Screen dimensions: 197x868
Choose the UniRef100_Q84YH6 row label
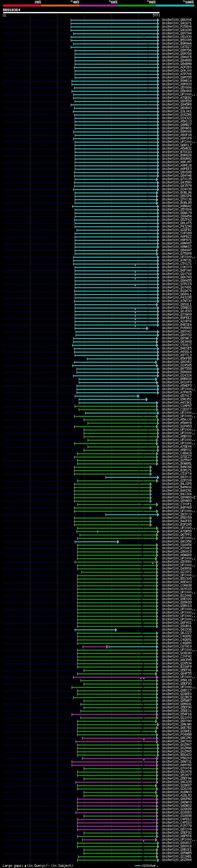176,176
